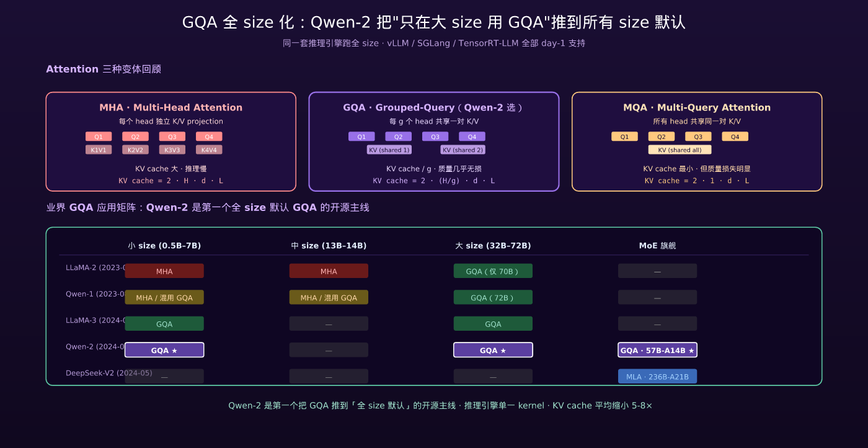Click the Q3 chip in the GQA card
This screenshot has width=868, height=448.
tap(435, 137)
